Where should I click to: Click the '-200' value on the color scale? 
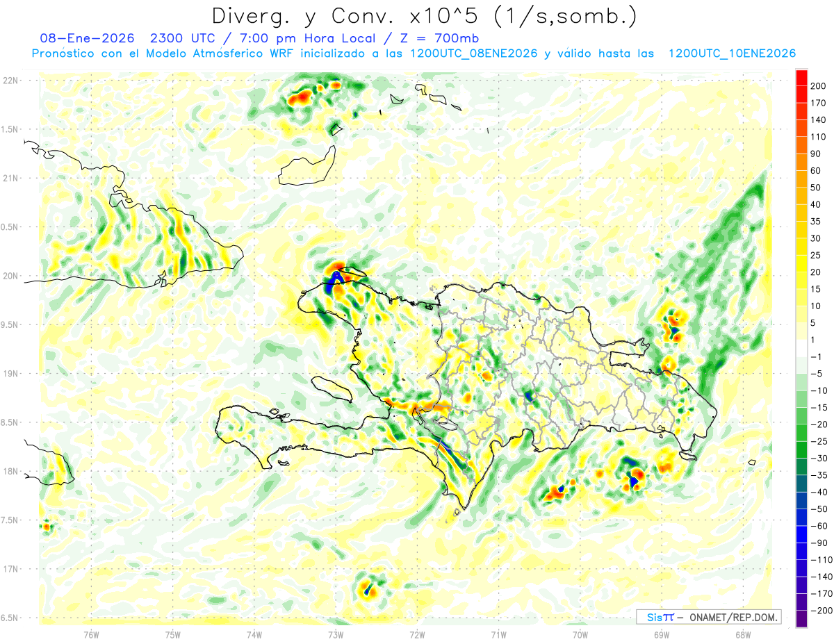pos(820,610)
